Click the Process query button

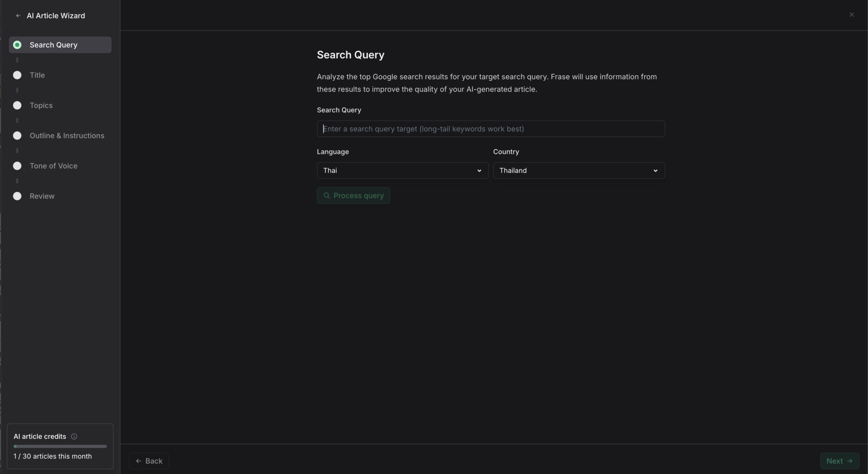353,196
